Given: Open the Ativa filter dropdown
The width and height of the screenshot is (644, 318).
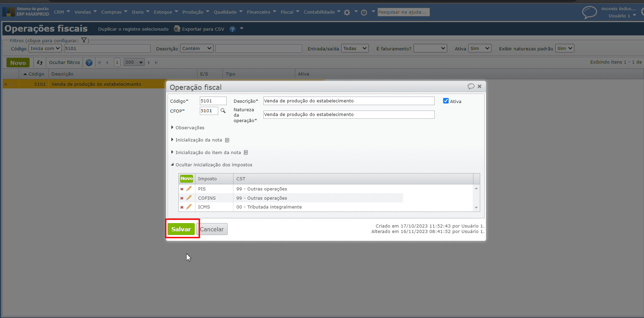Looking at the screenshot, I should click(x=480, y=49).
